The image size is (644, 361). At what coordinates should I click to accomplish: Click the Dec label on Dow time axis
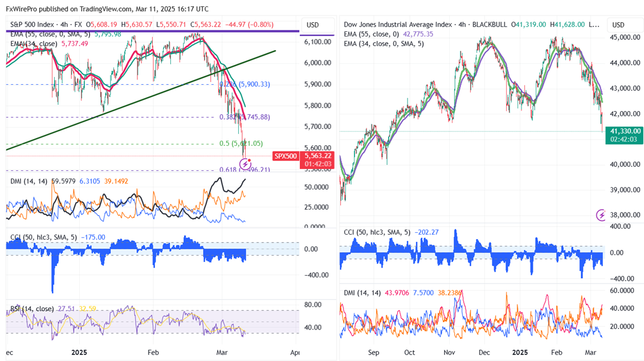pos(484,352)
